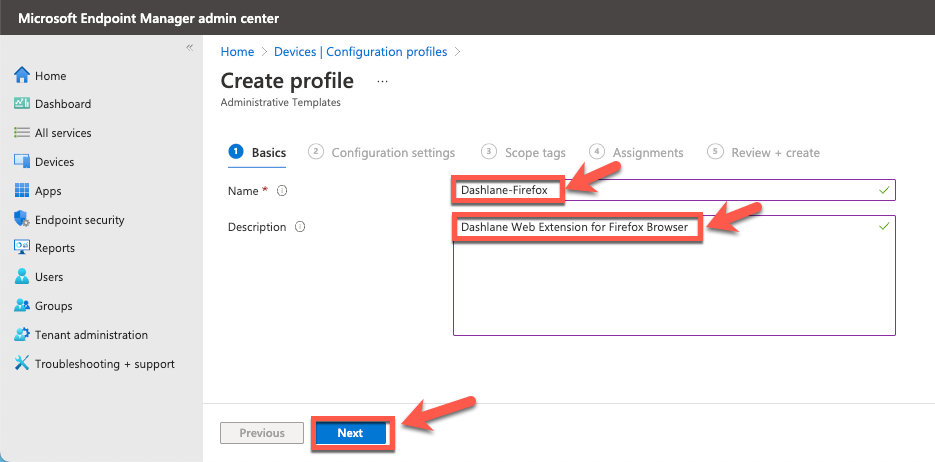The width and height of the screenshot is (935, 462).
Task: Open Users in the left menu
Action: (49, 277)
